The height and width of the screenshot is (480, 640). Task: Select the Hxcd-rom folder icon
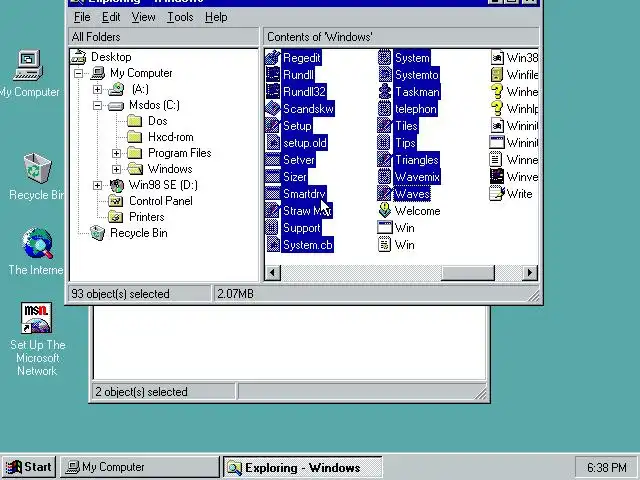[135, 137]
